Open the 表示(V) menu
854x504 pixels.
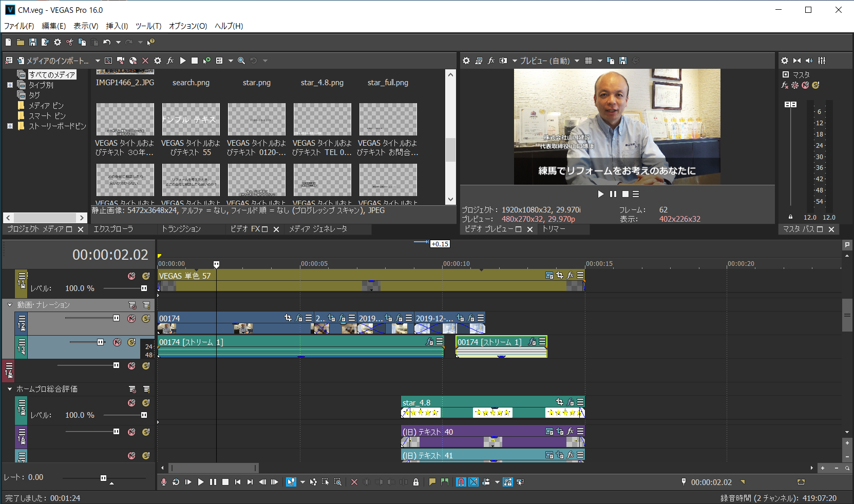point(86,26)
